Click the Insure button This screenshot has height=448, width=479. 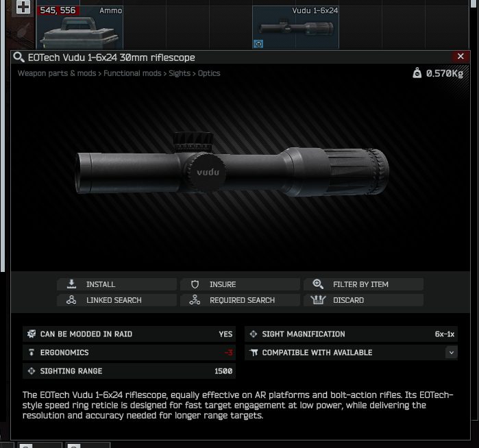[x=240, y=284]
